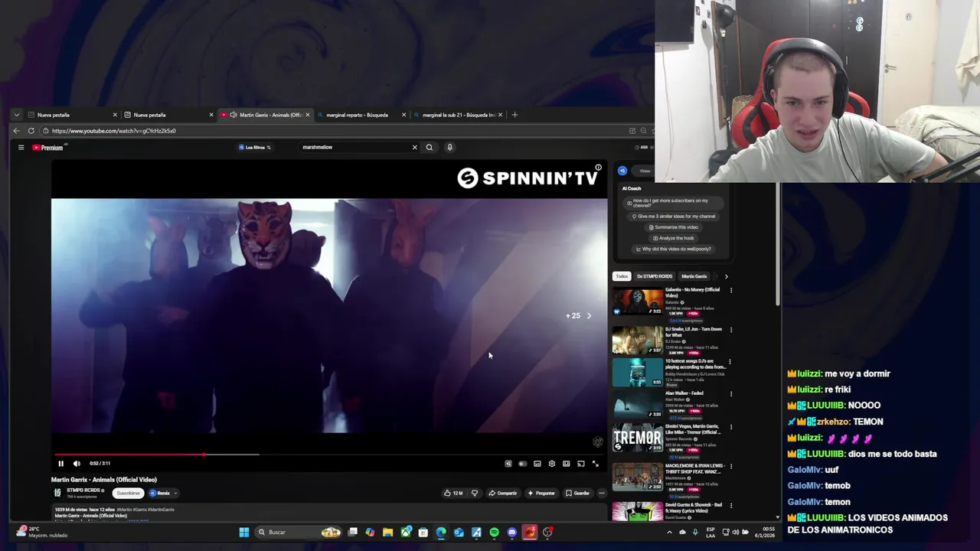Save the video with Guardar
Screen dimensions: 980x551
[x=578, y=493]
